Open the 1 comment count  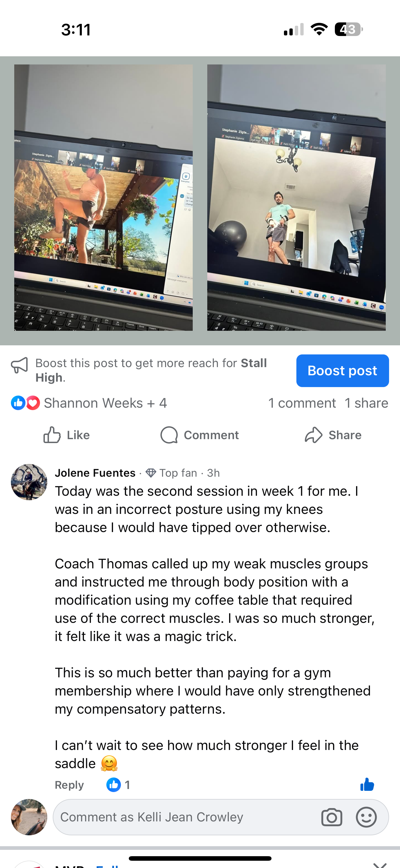(x=302, y=403)
